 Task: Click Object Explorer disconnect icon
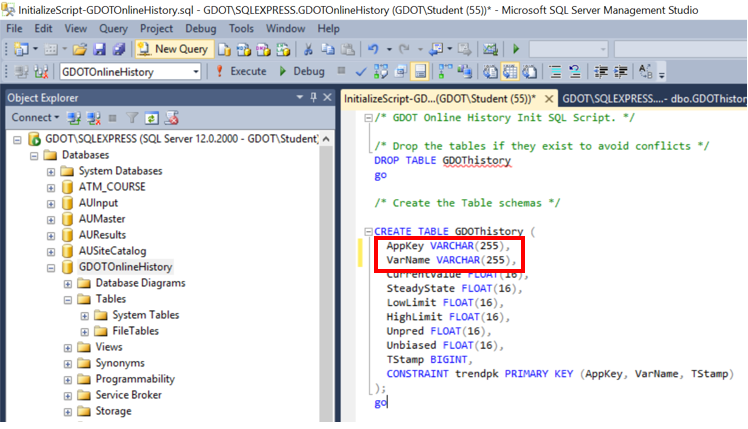(94, 117)
